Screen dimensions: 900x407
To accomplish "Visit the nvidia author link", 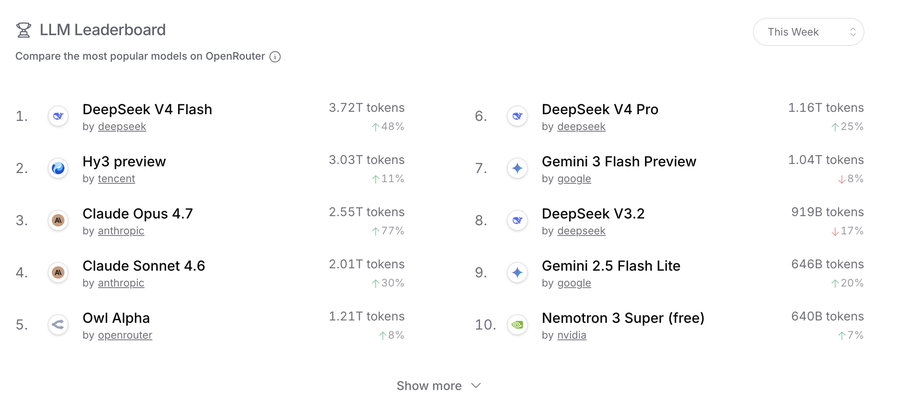I will click(572, 335).
